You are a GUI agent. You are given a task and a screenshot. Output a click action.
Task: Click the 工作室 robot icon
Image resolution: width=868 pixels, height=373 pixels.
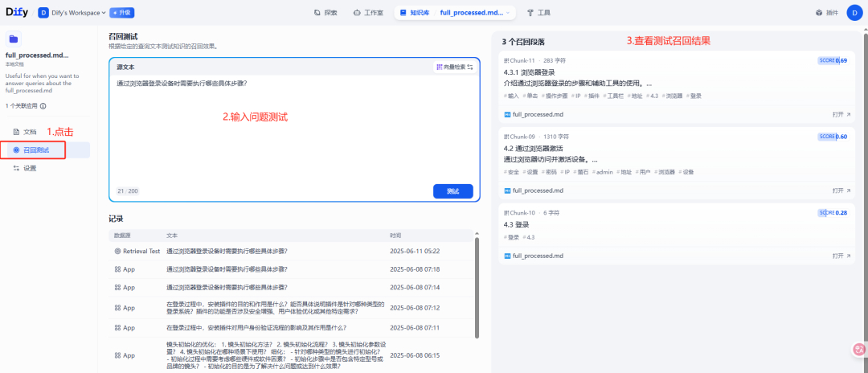pyautogui.click(x=357, y=13)
